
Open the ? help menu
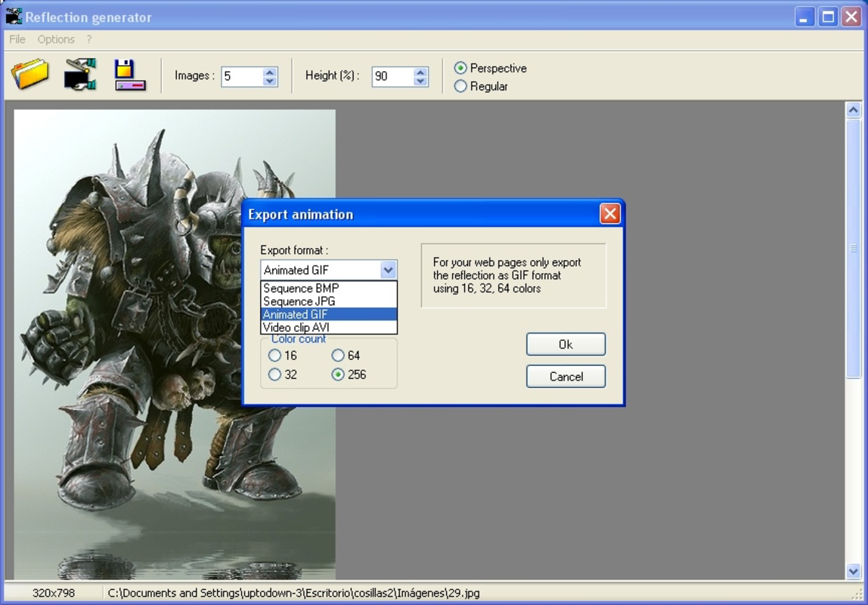pyautogui.click(x=89, y=39)
